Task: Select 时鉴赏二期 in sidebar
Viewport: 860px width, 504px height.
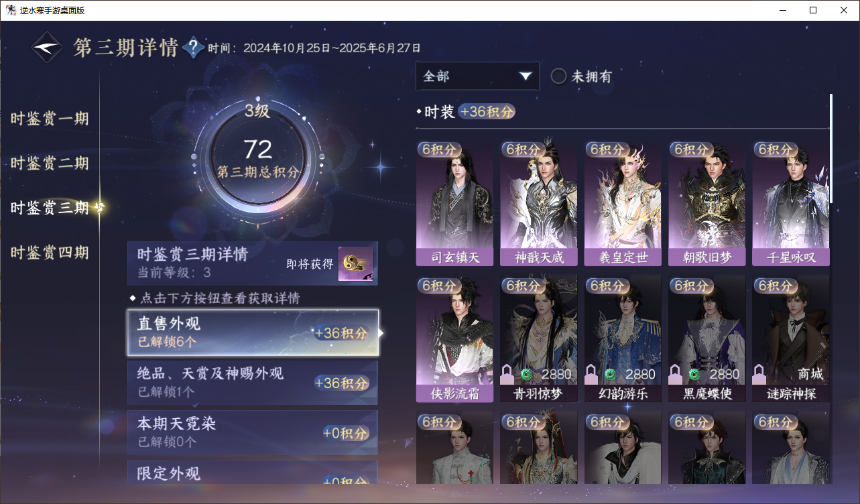Action: coord(50,164)
